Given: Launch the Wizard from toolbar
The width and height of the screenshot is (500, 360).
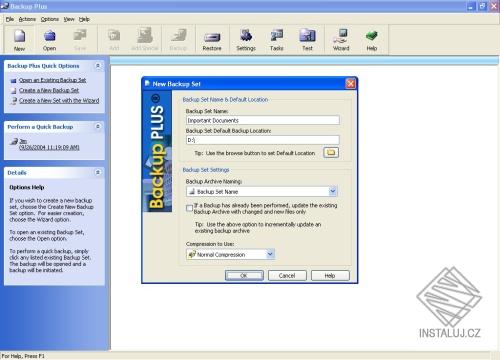Looking at the screenshot, I should [x=341, y=39].
